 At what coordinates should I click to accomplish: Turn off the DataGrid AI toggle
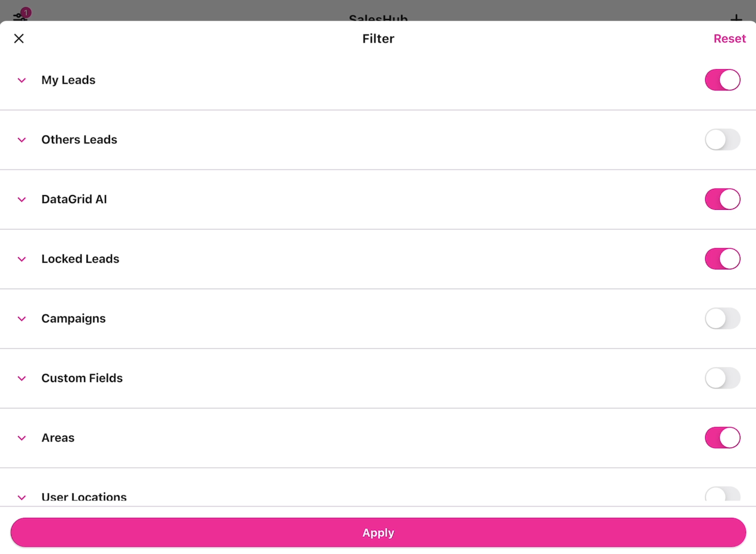[722, 199]
